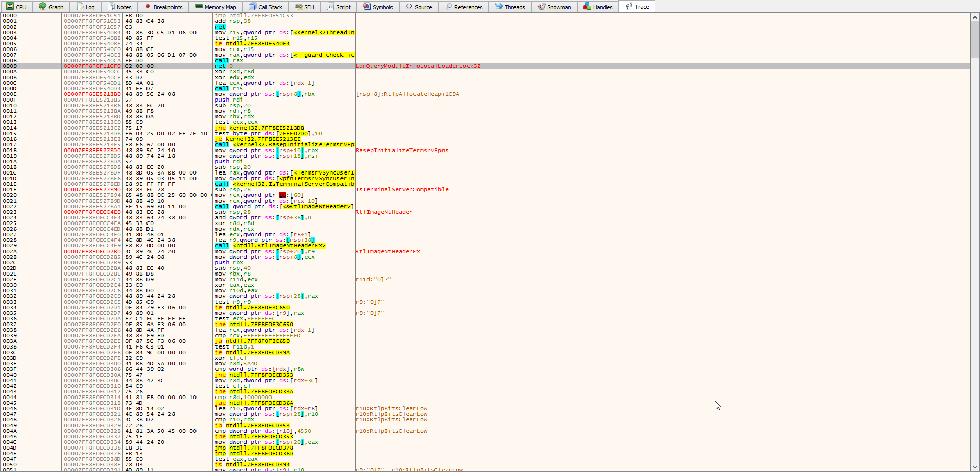Switch to the Handles tab

[x=598, y=7]
